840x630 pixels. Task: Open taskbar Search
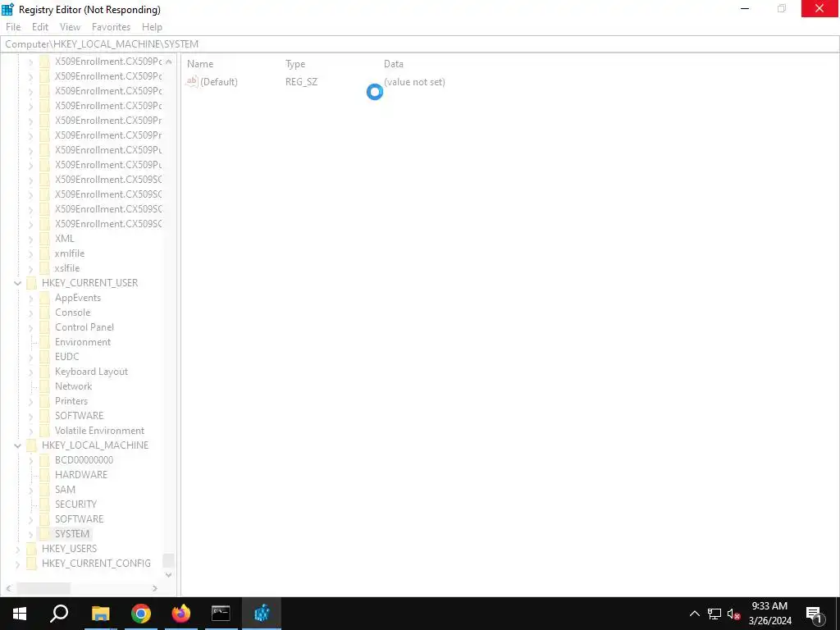(59, 614)
